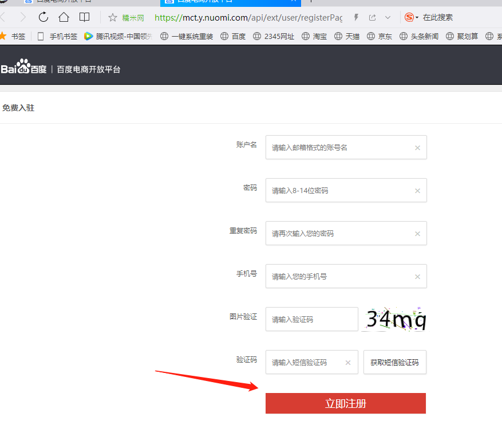Click the browser refresh icon

(x=44, y=17)
